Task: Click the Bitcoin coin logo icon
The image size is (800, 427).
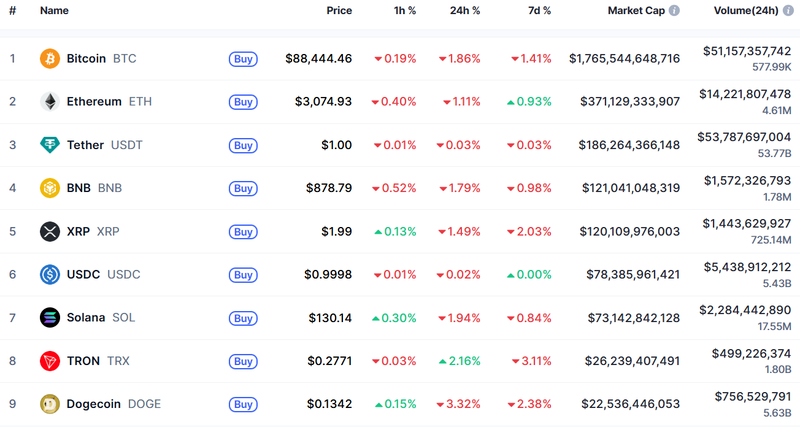Action: point(49,59)
